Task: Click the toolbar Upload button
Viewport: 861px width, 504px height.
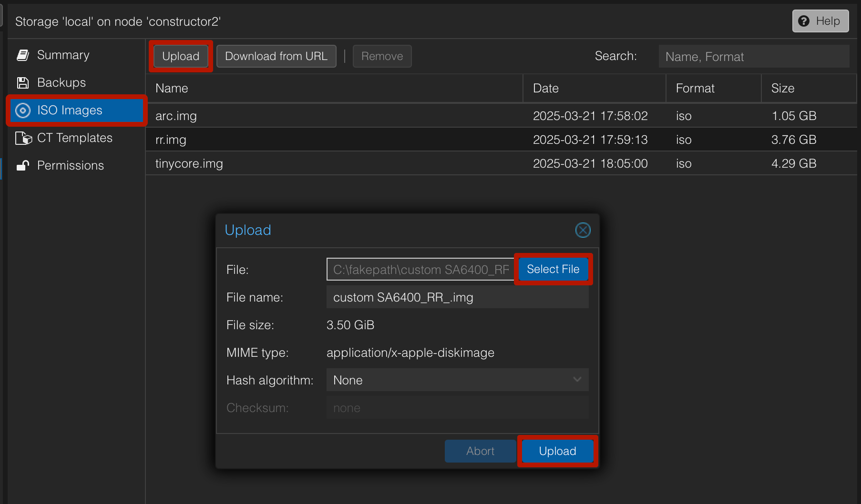Action: coord(181,56)
